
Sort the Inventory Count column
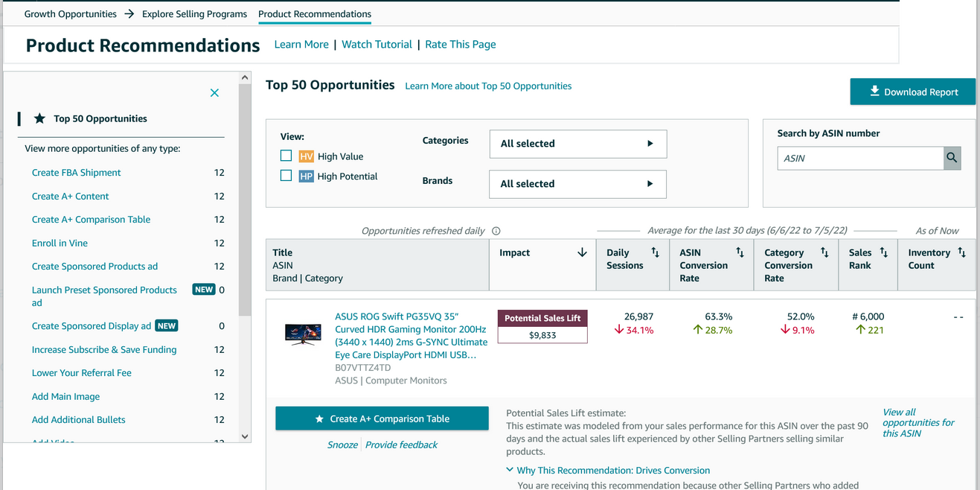[961, 252]
